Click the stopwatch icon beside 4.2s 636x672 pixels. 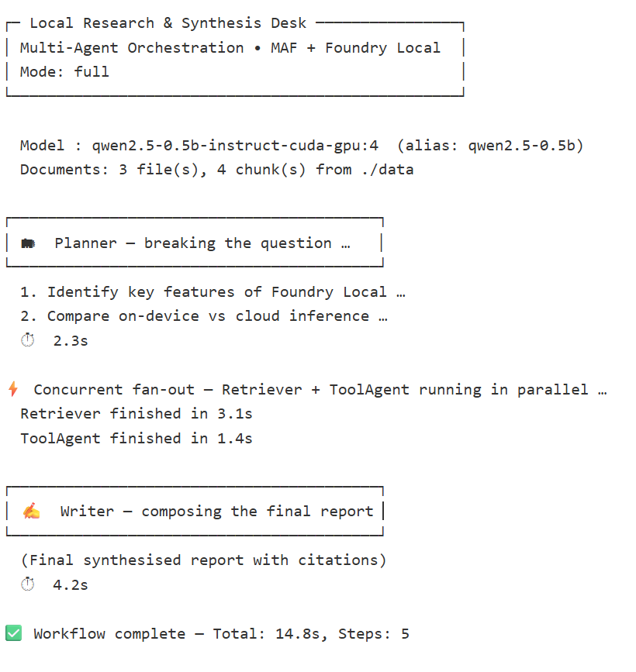coord(28,584)
